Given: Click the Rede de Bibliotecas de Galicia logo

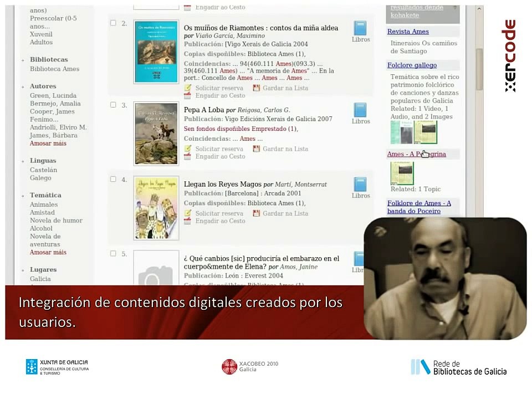Looking at the screenshot, I should pyautogui.click(x=459, y=367).
